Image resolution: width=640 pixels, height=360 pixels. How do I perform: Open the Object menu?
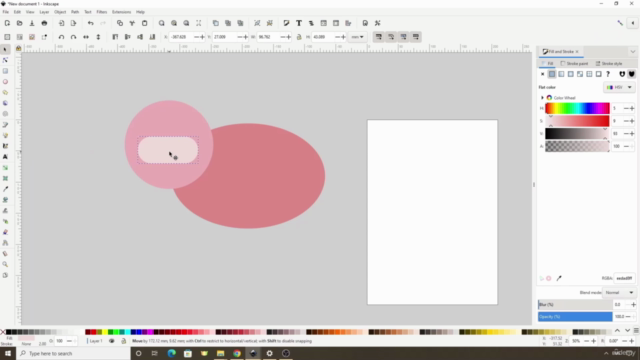tap(60, 12)
